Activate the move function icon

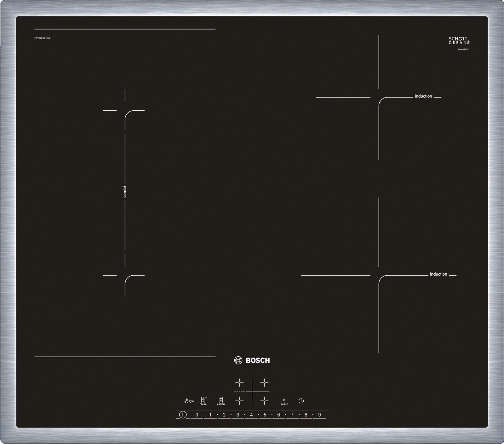tap(203, 401)
